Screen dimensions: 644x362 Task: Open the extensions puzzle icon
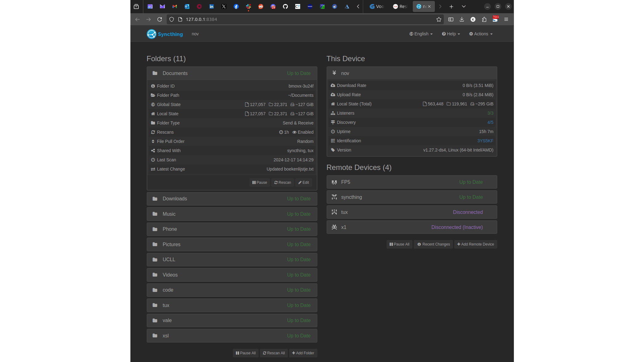[484, 19]
